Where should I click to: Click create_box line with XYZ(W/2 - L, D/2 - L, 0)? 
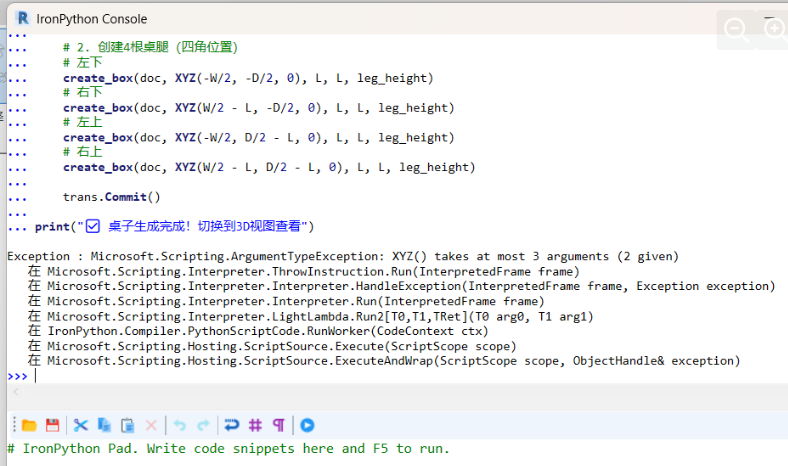(x=269, y=167)
